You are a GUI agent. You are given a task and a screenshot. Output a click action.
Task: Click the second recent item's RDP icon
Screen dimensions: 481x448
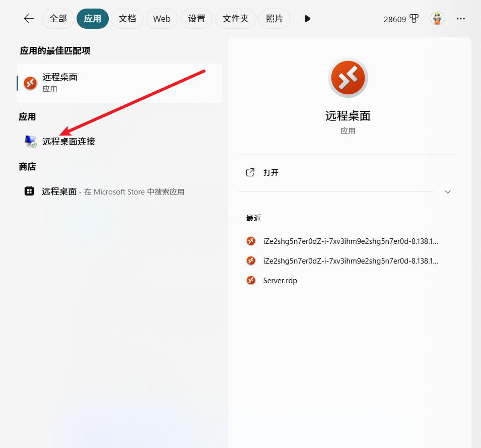pos(251,261)
